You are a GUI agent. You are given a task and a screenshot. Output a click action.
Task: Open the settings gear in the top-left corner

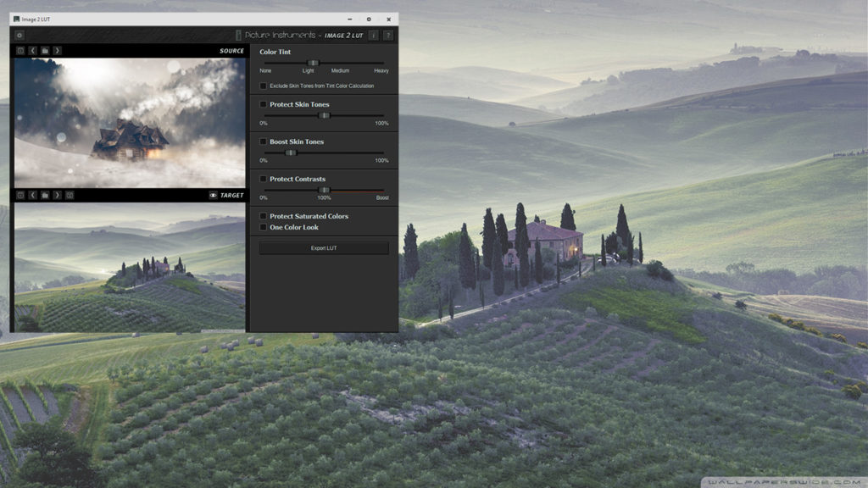[18, 36]
